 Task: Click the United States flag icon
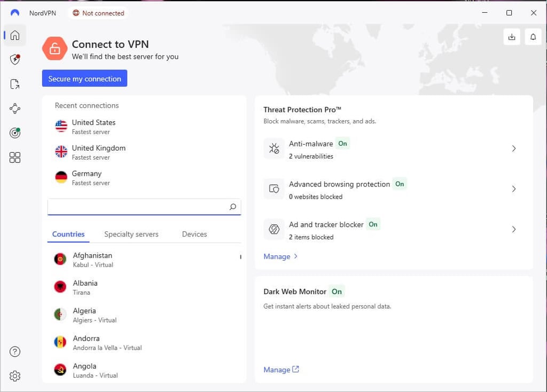(61, 126)
